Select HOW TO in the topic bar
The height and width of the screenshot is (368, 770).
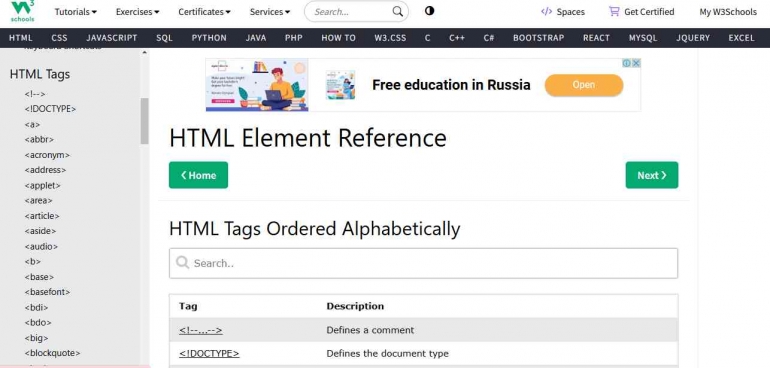coord(338,38)
